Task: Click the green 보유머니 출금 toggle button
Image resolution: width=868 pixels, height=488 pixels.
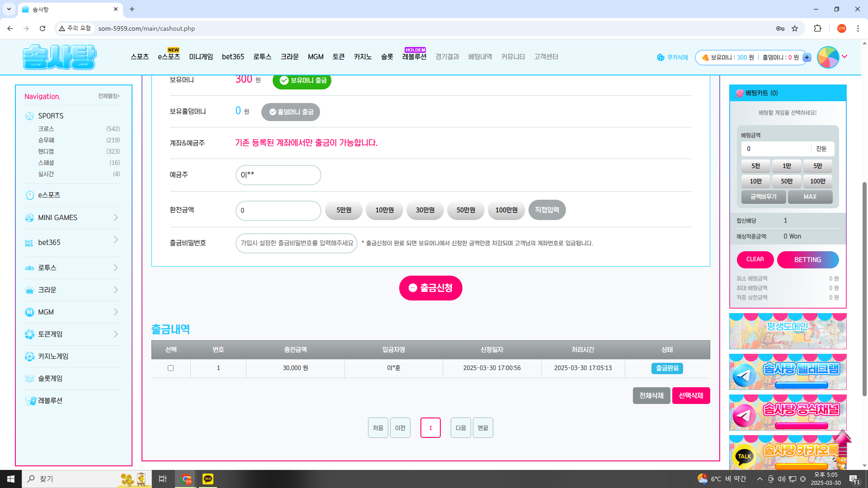Action: 302,80
